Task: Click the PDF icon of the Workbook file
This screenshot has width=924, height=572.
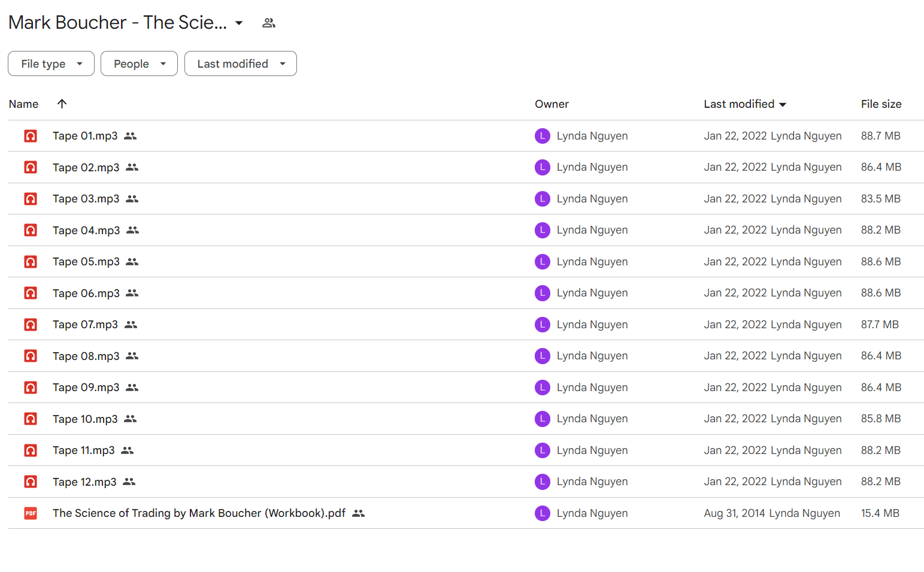Action: [x=31, y=513]
